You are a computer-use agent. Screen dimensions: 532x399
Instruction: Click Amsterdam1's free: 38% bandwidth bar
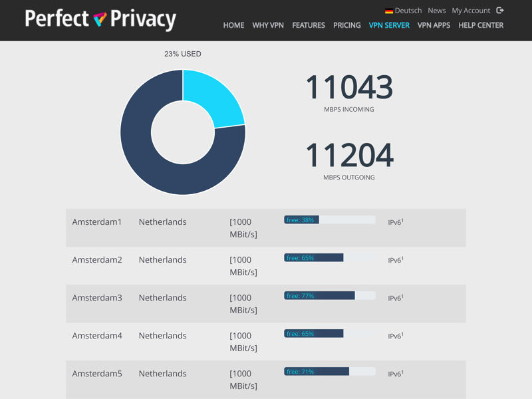coord(330,220)
